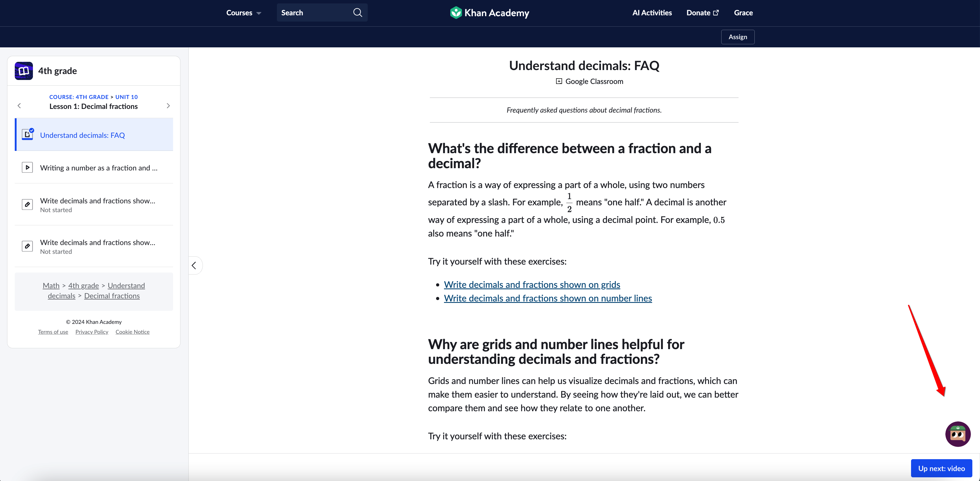Open the Khanmigo mascot assistant icon
980x481 pixels.
[958, 434]
